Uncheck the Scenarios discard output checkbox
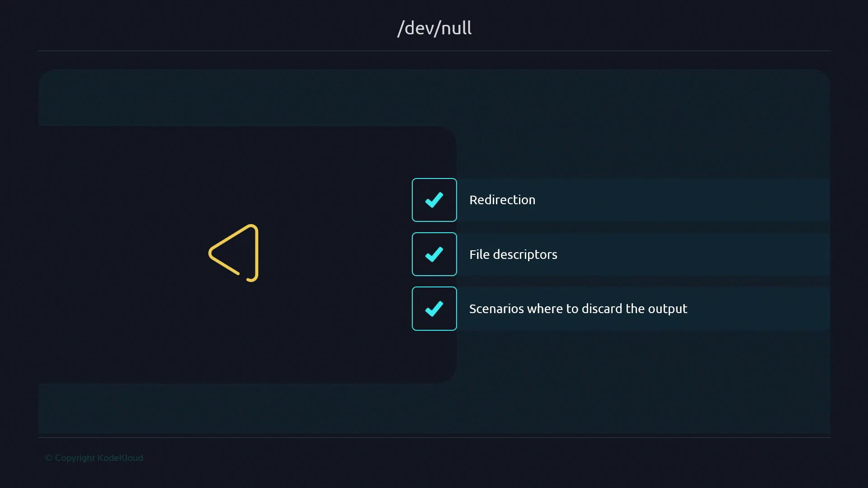The height and width of the screenshot is (488, 868). coord(434,309)
